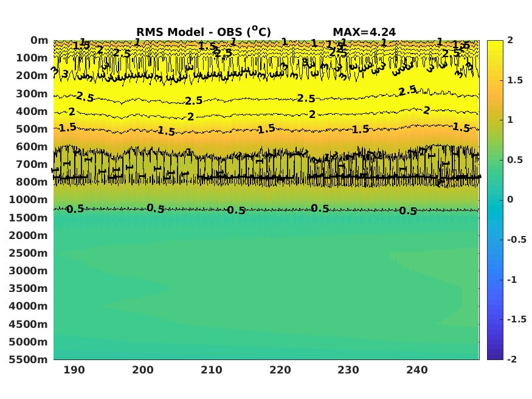Select the colorbar tick label "-0.5"

click(x=517, y=240)
